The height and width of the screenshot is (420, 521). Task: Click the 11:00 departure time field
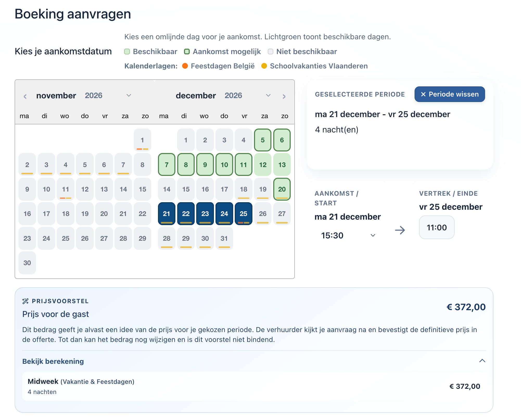click(437, 227)
